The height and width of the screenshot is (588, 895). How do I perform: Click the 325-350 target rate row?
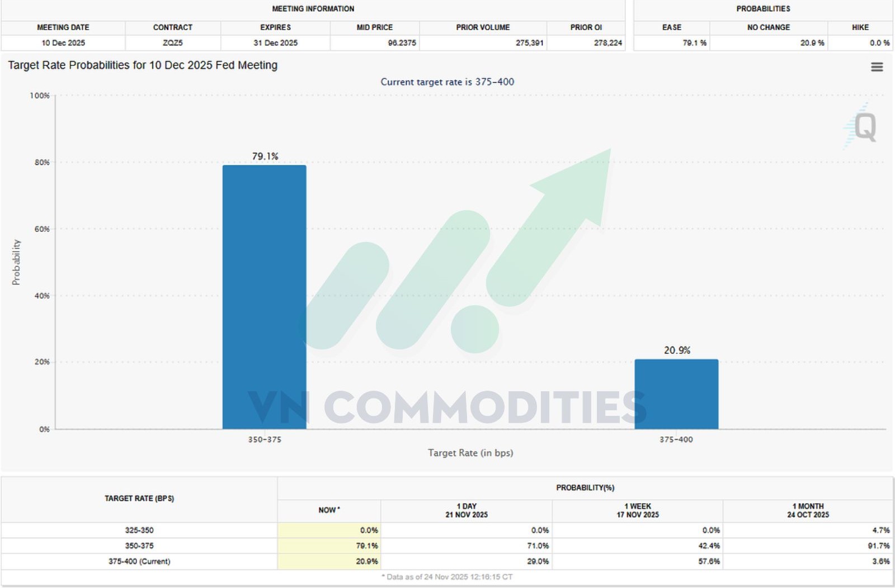point(139,530)
